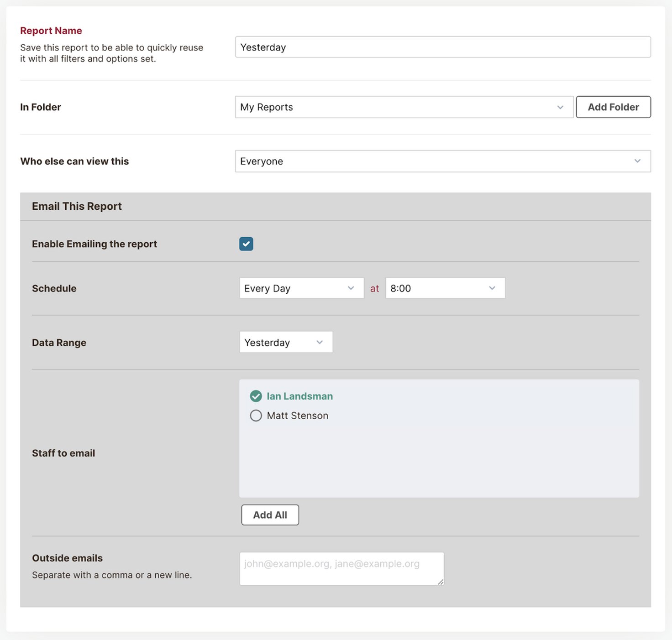Click the resize grip of Outside emails box
Screen dimensions: 672x640
441,582
